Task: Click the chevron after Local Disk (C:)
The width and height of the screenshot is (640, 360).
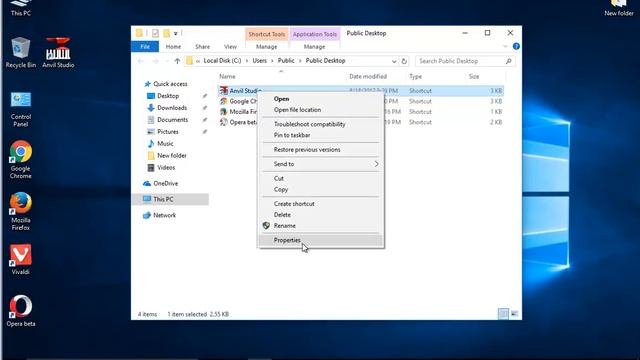Action: coord(247,61)
